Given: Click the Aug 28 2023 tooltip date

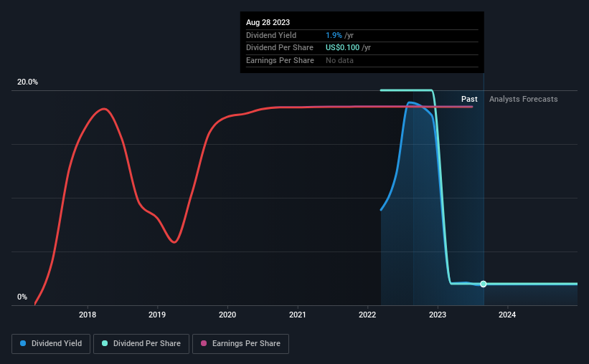Looking at the screenshot, I should coord(268,22).
